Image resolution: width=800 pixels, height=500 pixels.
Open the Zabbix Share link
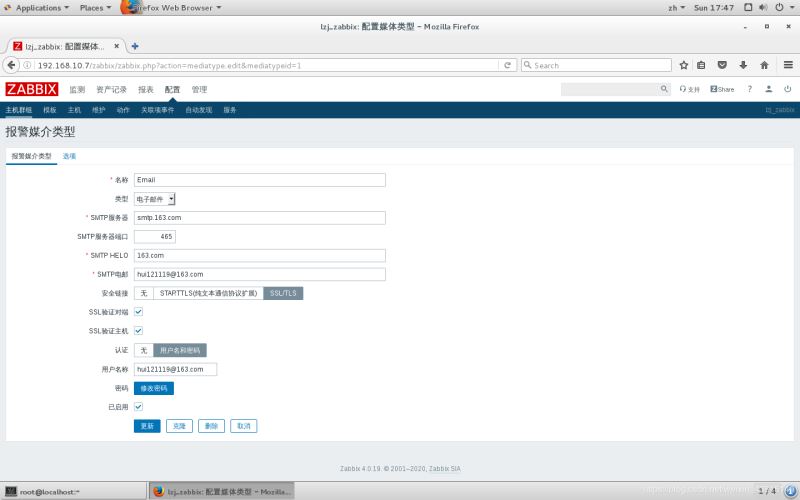(x=722, y=89)
